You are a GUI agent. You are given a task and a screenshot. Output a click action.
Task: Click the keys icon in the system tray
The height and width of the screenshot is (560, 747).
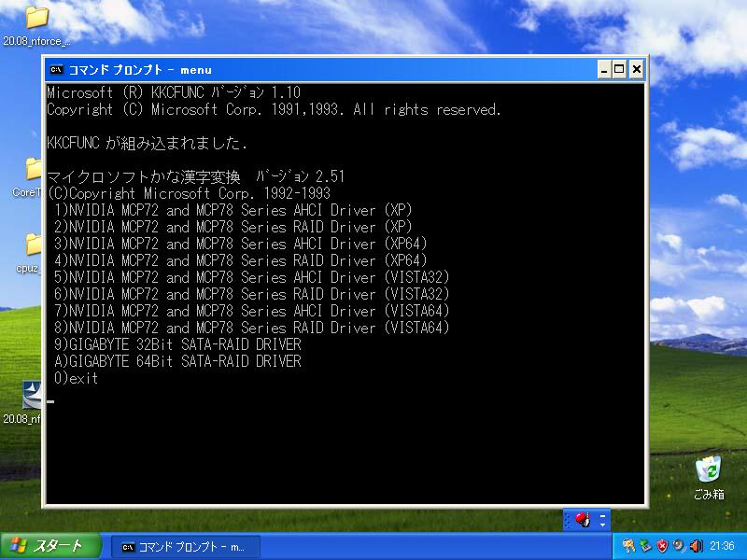click(x=628, y=546)
